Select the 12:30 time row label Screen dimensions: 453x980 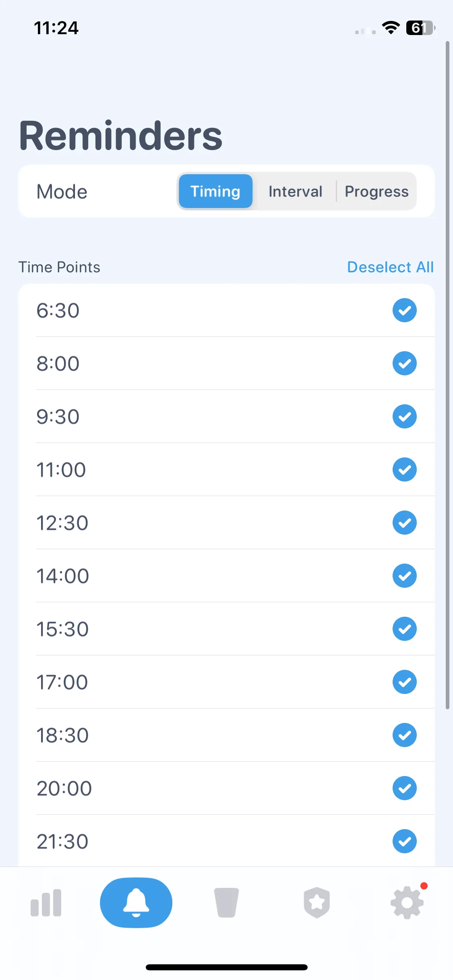[x=62, y=523]
